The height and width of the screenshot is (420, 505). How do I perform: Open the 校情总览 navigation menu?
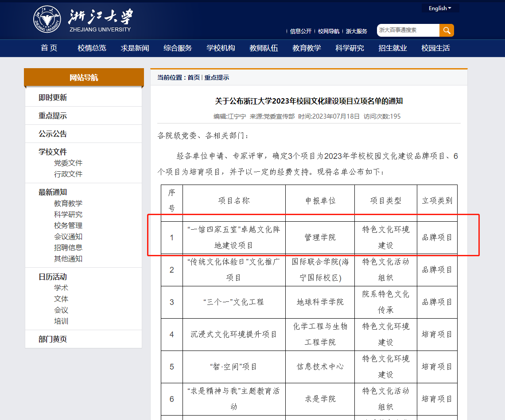(92, 48)
